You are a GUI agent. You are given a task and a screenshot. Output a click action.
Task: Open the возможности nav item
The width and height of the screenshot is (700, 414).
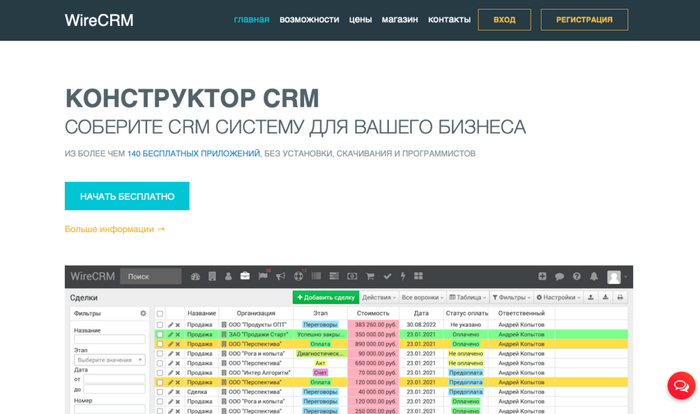[309, 20]
